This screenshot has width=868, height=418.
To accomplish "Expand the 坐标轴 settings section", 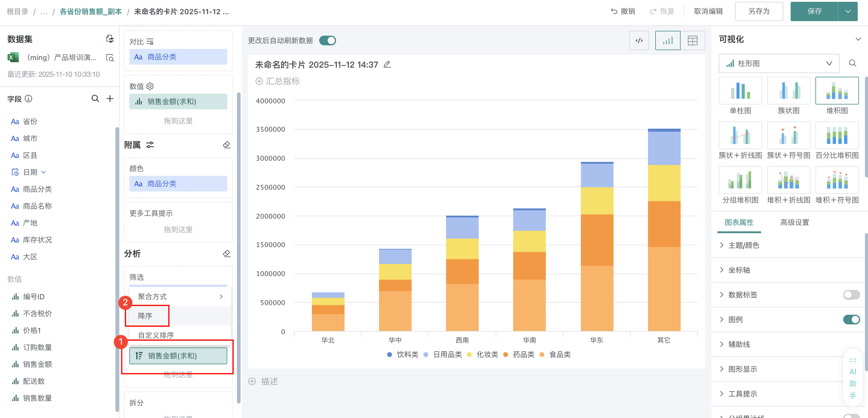I will pos(739,270).
